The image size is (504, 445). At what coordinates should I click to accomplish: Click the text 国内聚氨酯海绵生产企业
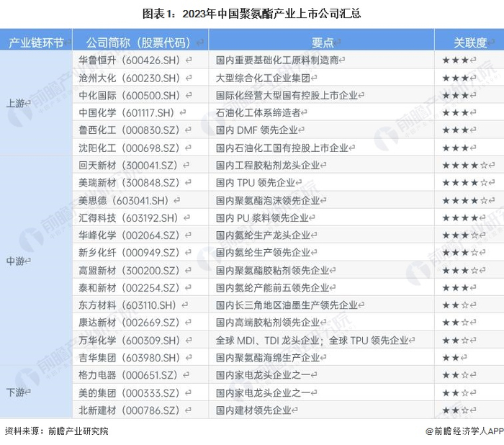(268, 357)
